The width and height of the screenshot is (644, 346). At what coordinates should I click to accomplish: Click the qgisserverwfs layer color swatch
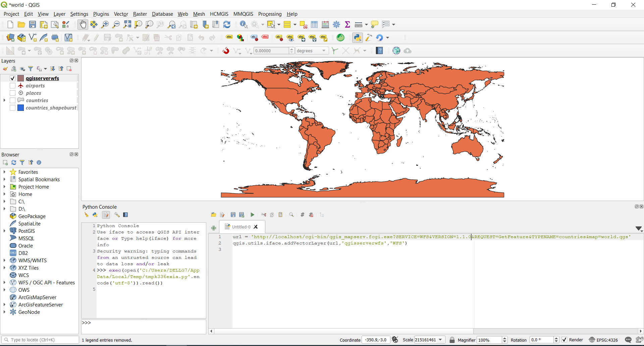point(21,78)
